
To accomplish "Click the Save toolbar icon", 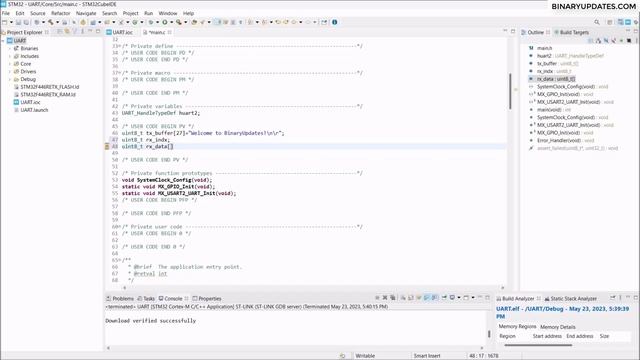I will tap(18, 22).
